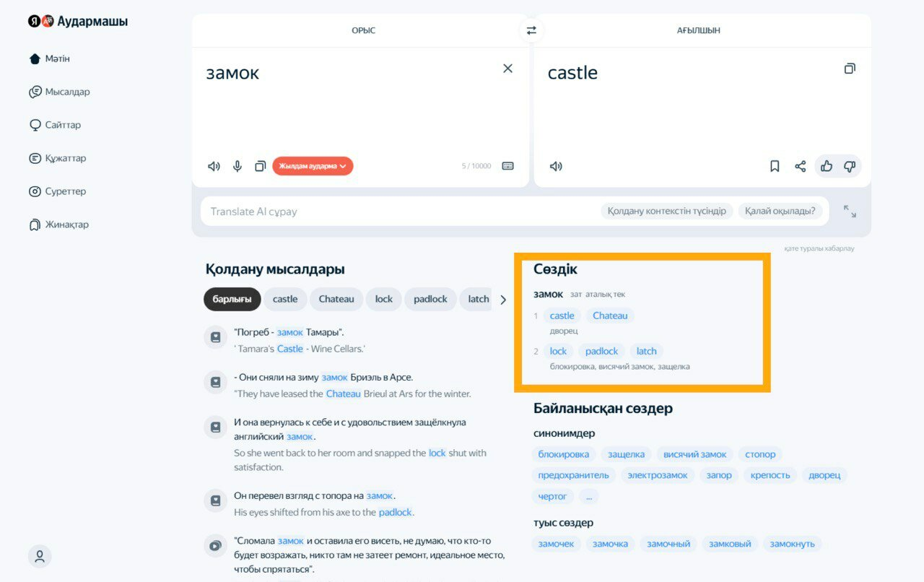Screen dimensions: 924x582
Task: Bookmark the translation to collections
Action: (x=775, y=166)
